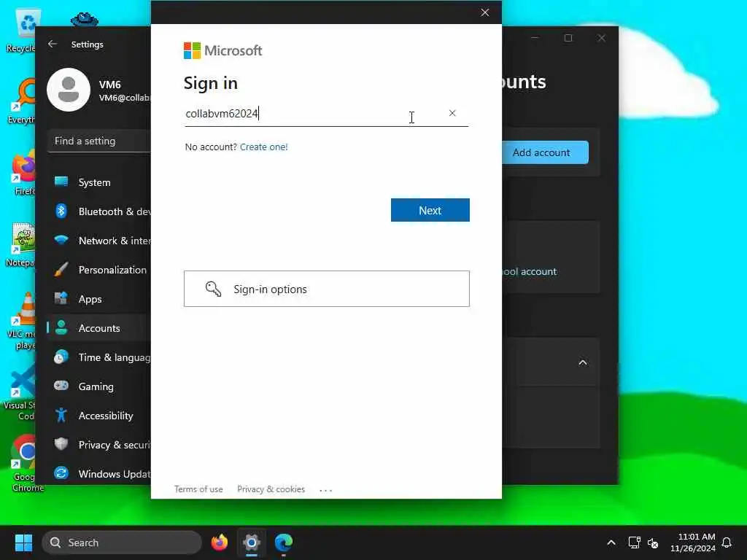
Task: Go back with the Settings back arrow
Action: [53, 44]
